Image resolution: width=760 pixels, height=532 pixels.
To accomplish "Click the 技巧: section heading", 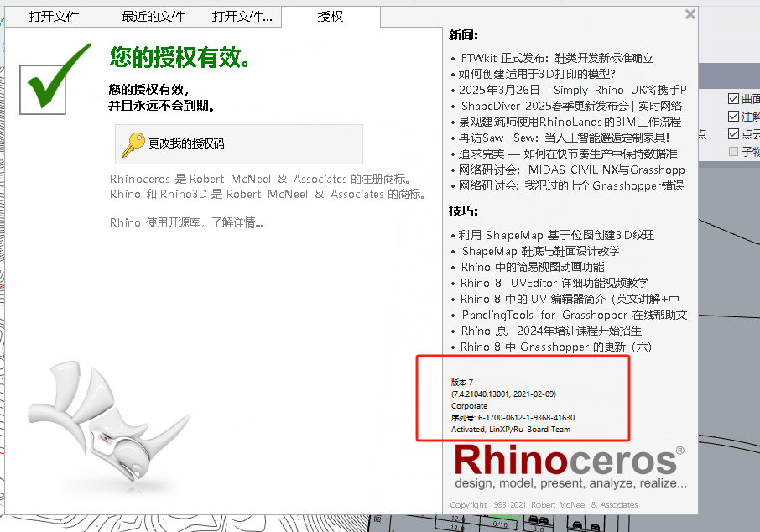I will (x=463, y=211).
